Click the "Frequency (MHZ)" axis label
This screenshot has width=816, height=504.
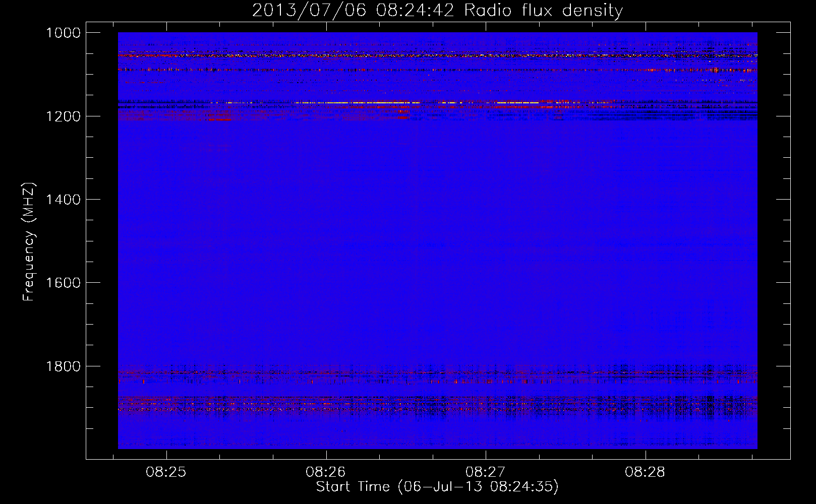(29, 242)
